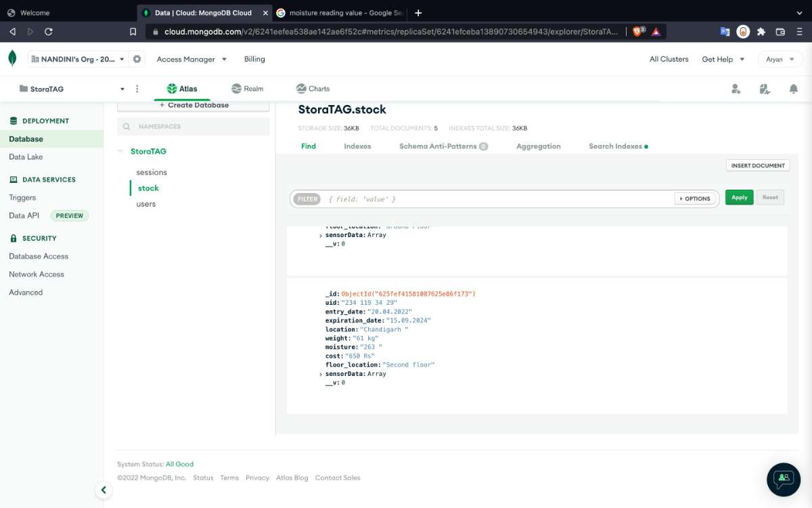Switch to the Atlas tab
The height and width of the screenshot is (508, 812).
coord(182,89)
